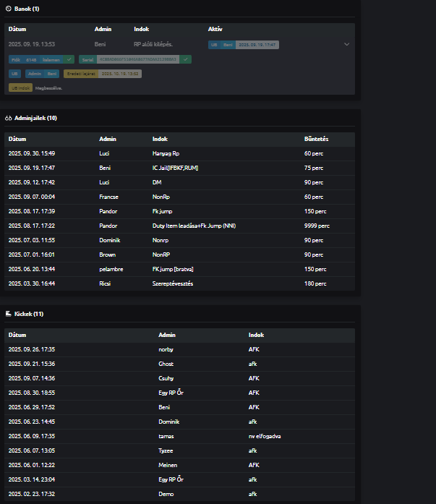The height and width of the screenshot is (504, 436).
Task: Select the nv elfogadva kick row
Action: (179, 436)
